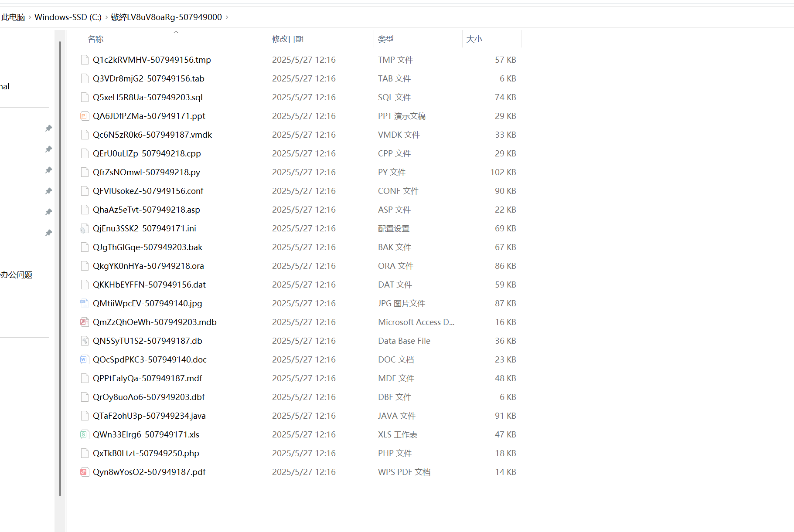Expand chevron after the LV8uV8oaRg folder path

(x=227, y=17)
